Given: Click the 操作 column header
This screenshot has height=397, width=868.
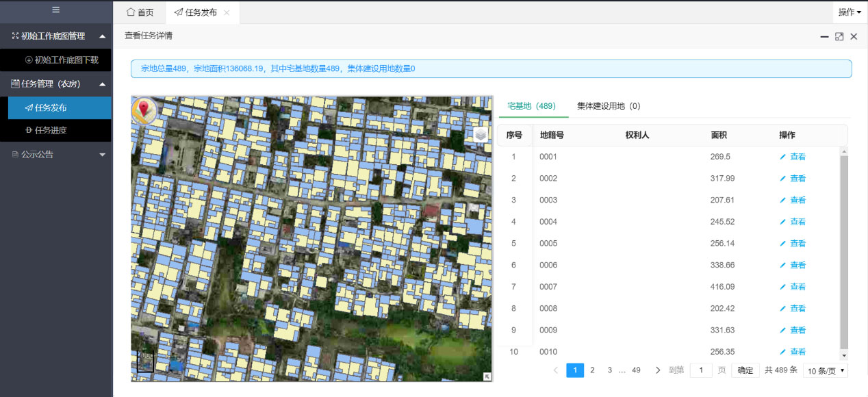Looking at the screenshot, I should (787, 136).
